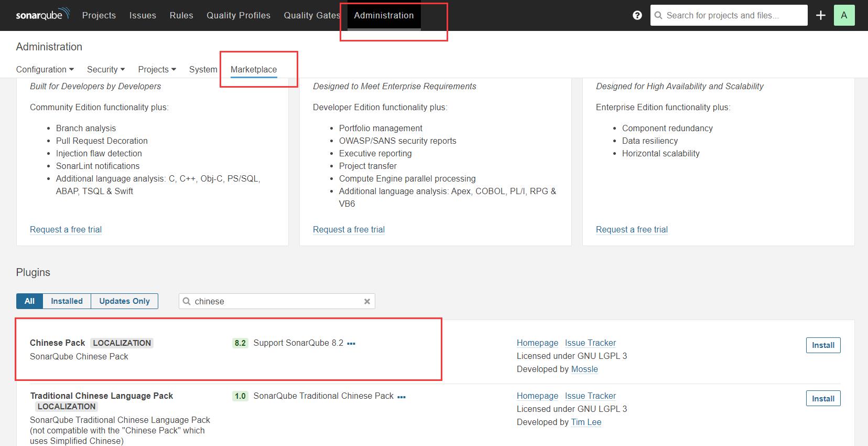This screenshot has height=446, width=868.
Task: Click 'Horizontal scalability' list item
Action: click(660, 153)
